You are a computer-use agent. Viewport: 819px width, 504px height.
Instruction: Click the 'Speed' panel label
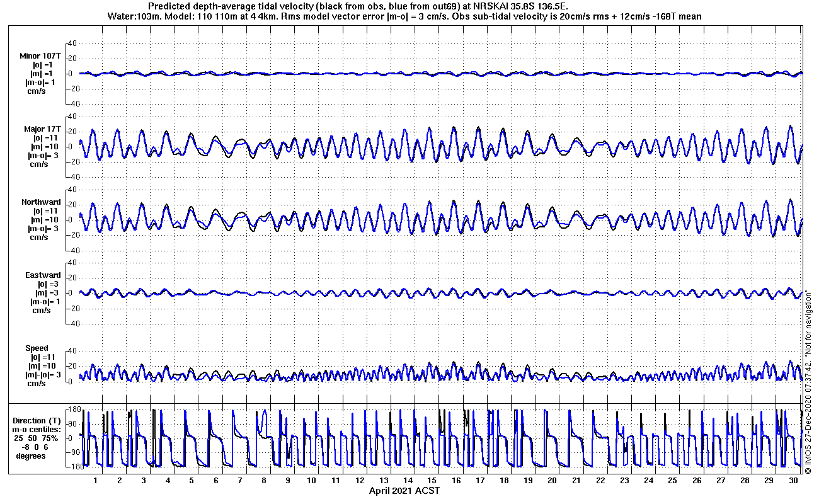(37, 348)
